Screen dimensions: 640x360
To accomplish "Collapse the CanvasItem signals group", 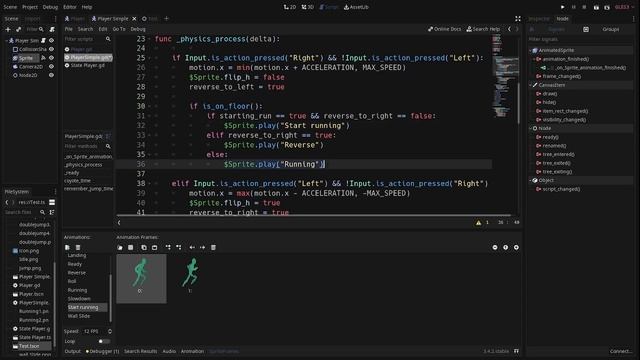I will [x=531, y=85].
